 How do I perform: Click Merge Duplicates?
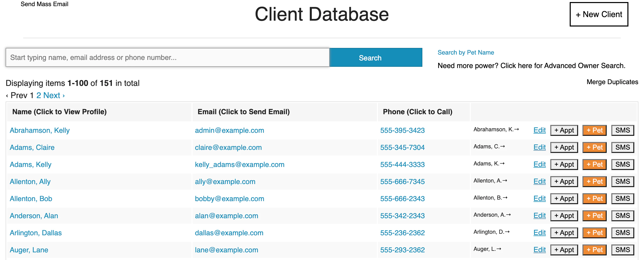click(x=612, y=82)
